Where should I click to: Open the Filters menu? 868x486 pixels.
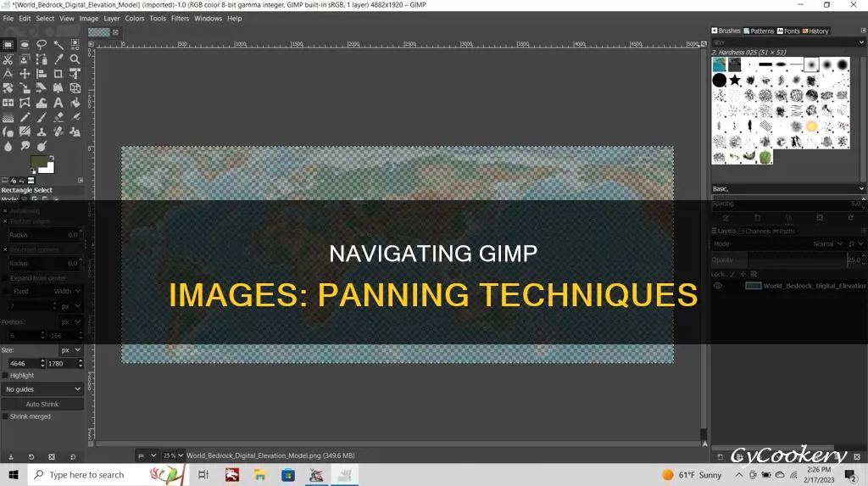(180, 19)
